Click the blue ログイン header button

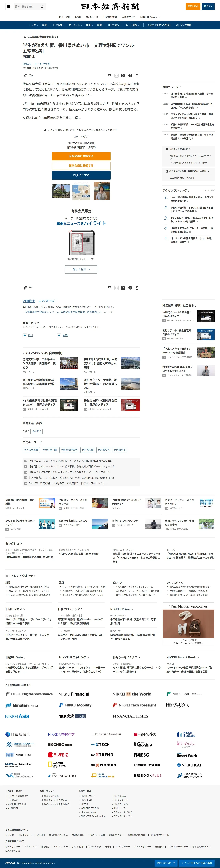(x=208, y=6)
